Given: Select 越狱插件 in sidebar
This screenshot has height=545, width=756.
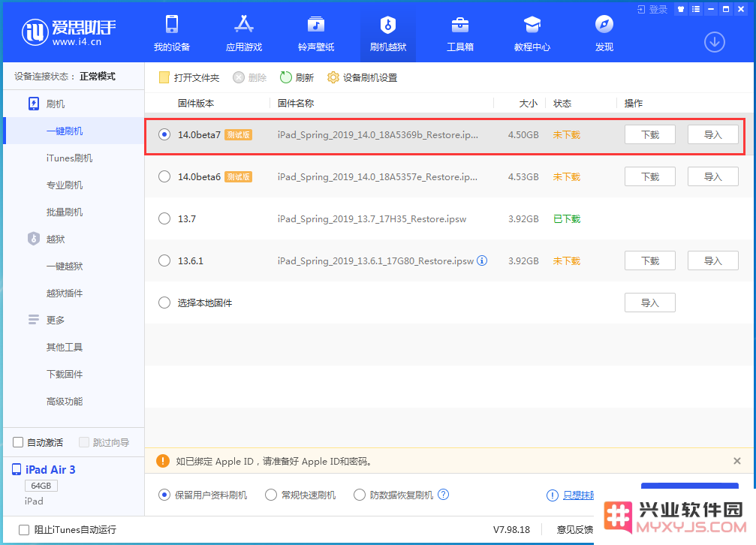Looking at the screenshot, I should (x=65, y=294).
